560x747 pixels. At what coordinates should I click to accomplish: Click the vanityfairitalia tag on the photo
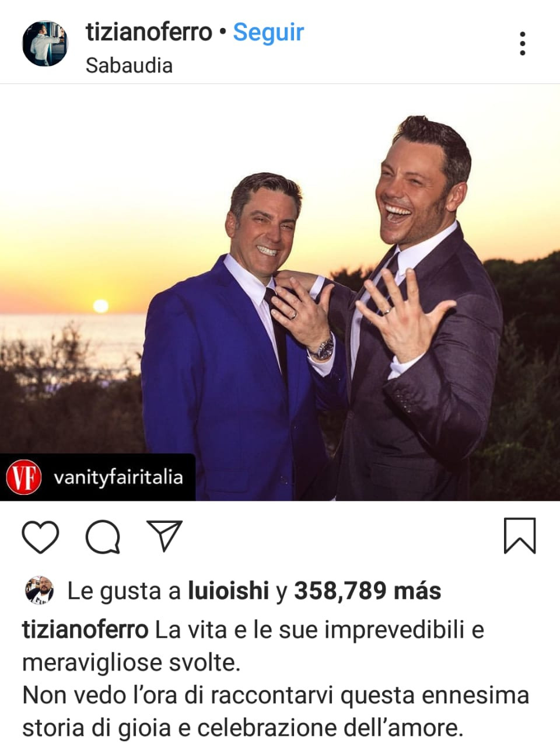coord(118,477)
